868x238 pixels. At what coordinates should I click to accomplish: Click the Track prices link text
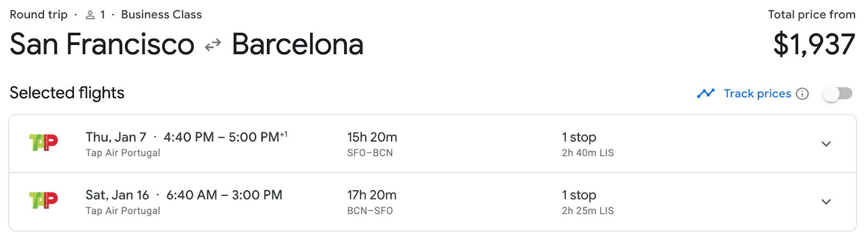(757, 94)
